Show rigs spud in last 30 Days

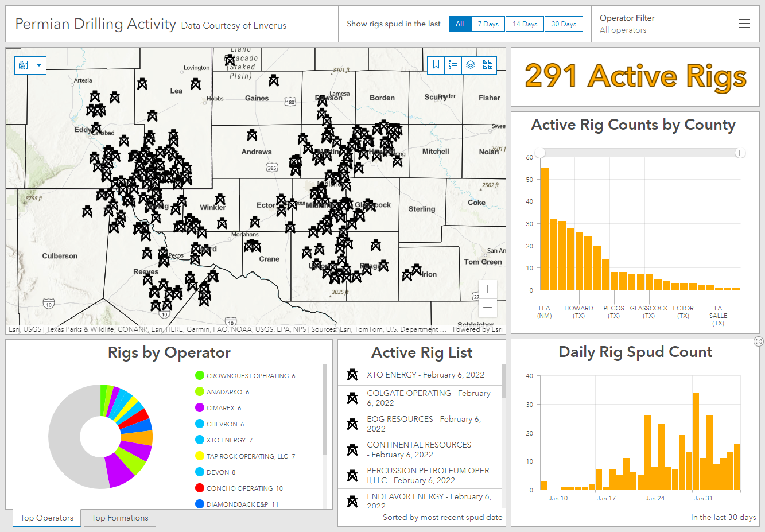pyautogui.click(x=564, y=24)
